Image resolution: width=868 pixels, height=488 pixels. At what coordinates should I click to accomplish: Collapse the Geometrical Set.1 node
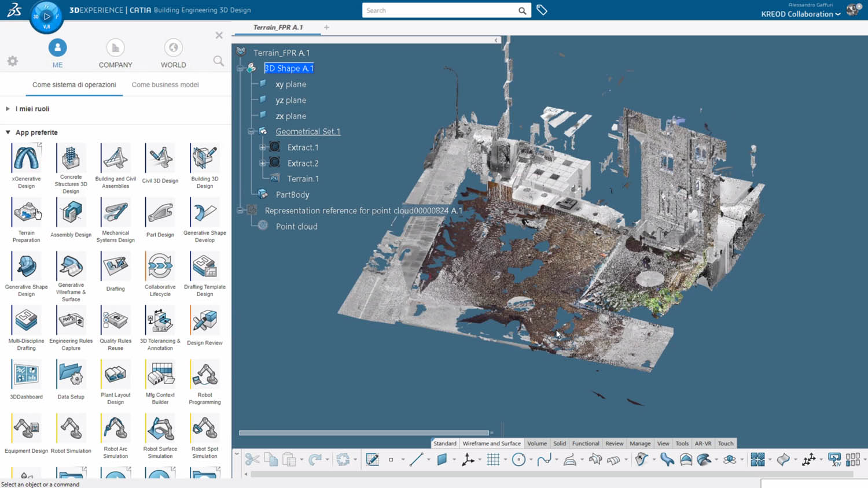click(251, 131)
